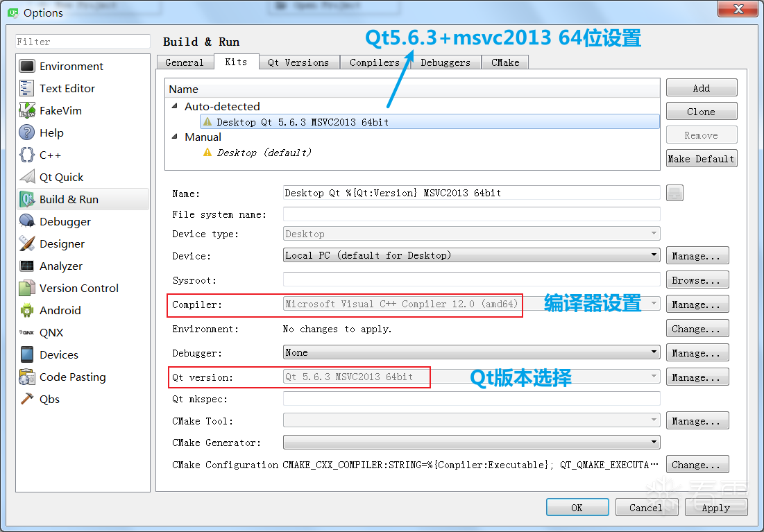
Task: Click the kit Name input field
Action: pyautogui.click(x=471, y=193)
